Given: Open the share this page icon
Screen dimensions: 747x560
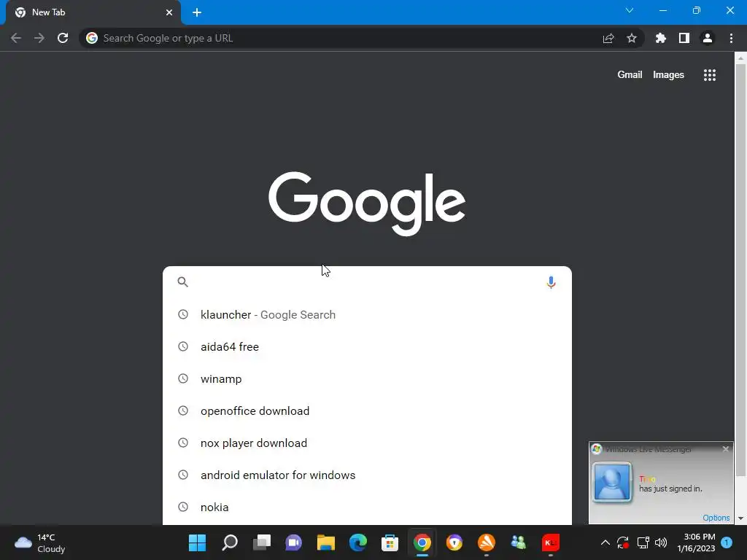Looking at the screenshot, I should [x=608, y=38].
